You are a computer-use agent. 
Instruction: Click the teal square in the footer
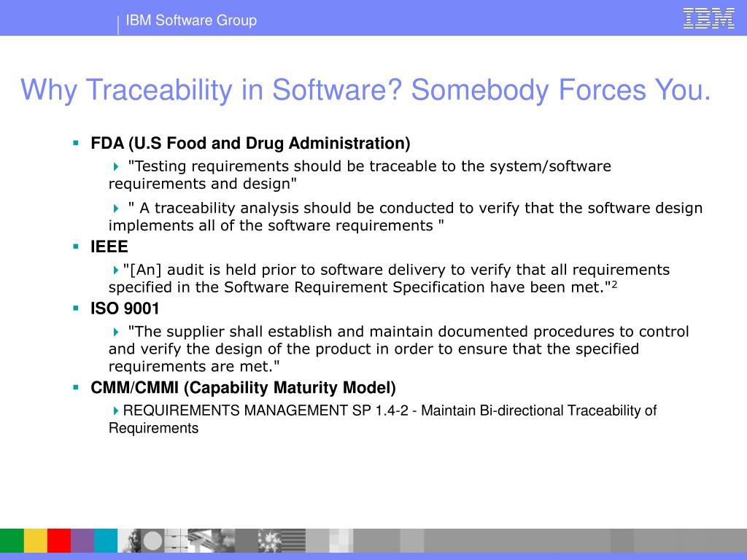(x=106, y=540)
